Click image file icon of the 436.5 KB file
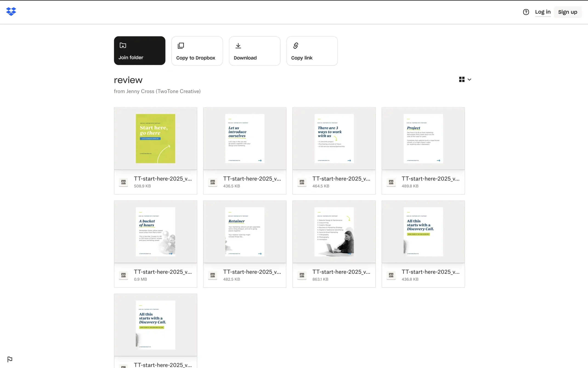588x368 pixels. (x=212, y=182)
